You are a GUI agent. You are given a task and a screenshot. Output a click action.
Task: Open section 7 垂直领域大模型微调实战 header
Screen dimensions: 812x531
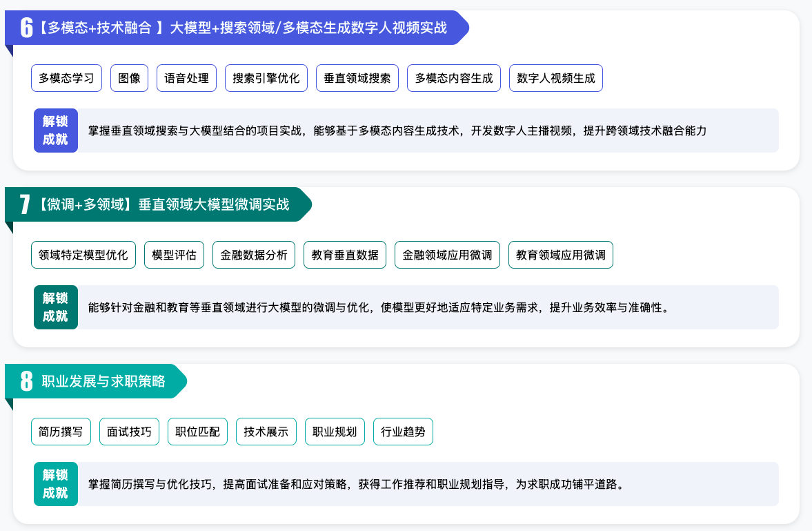coord(157,204)
